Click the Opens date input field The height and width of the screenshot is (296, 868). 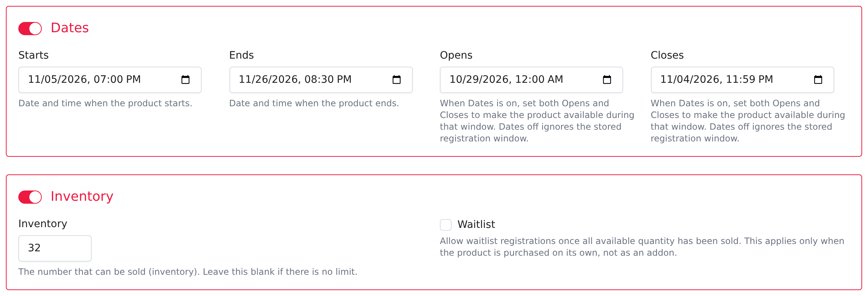532,80
